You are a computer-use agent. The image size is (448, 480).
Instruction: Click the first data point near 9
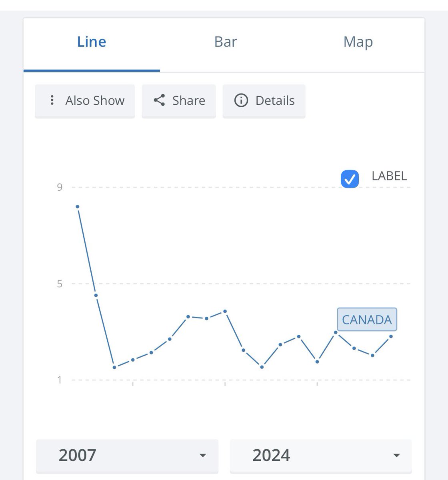click(x=78, y=207)
